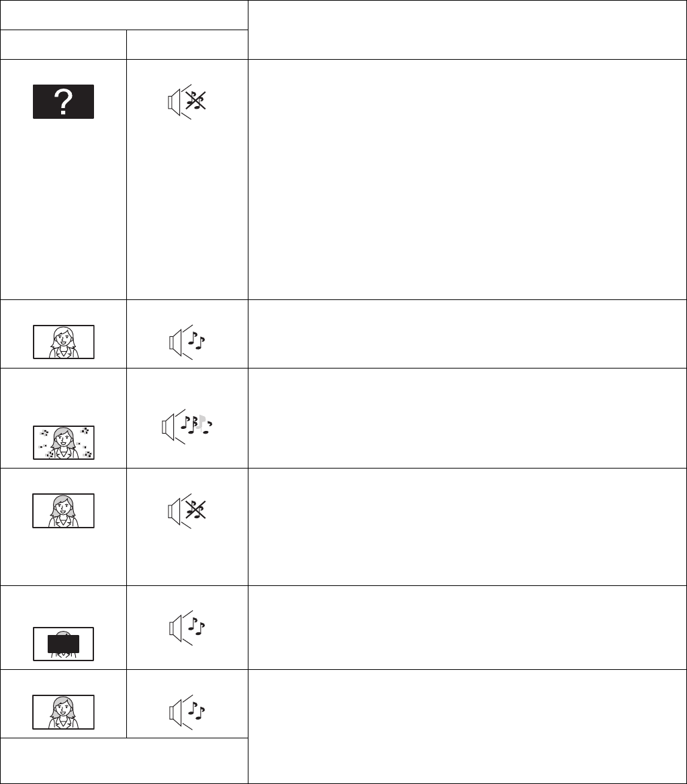Image resolution: width=687 pixels, height=784 pixels.
Task: Click the blank description cell beside the distorted sound icon
Action: tap(466, 418)
